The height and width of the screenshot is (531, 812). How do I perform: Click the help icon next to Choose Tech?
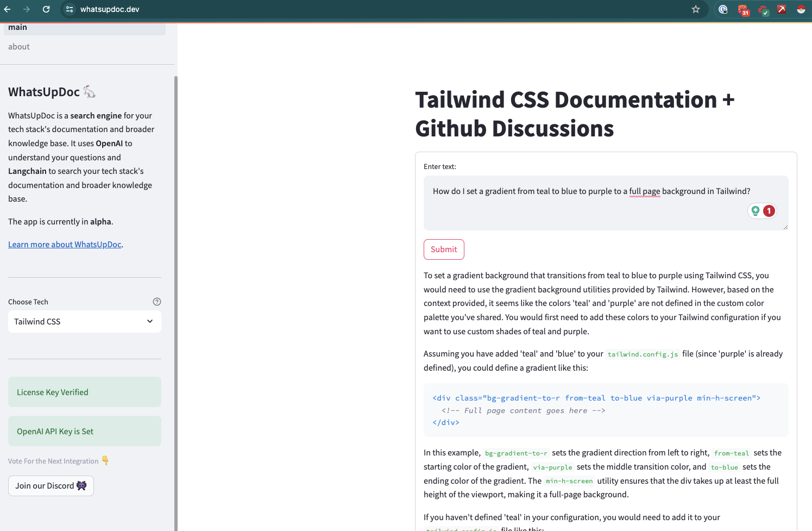pyautogui.click(x=157, y=302)
